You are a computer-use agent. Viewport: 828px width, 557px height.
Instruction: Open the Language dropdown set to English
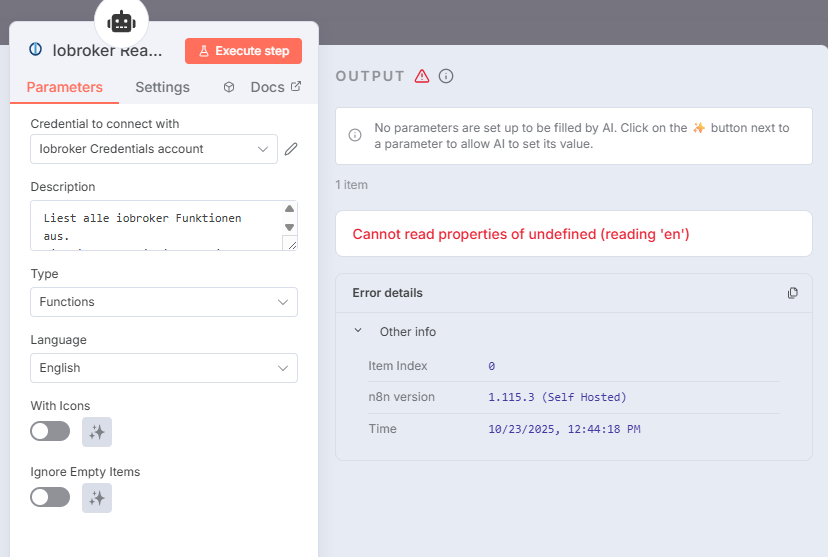(164, 368)
